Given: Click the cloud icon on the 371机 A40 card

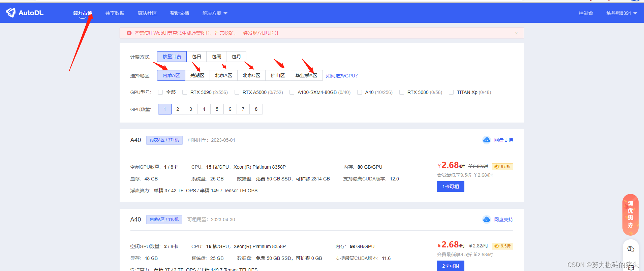Looking at the screenshot, I should 486,140.
